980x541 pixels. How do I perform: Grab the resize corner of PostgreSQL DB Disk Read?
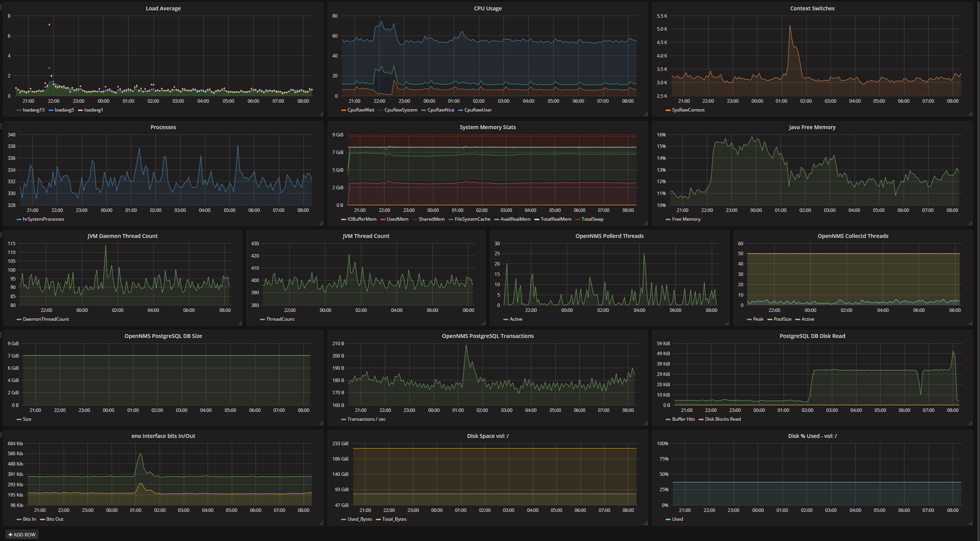[970, 423]
